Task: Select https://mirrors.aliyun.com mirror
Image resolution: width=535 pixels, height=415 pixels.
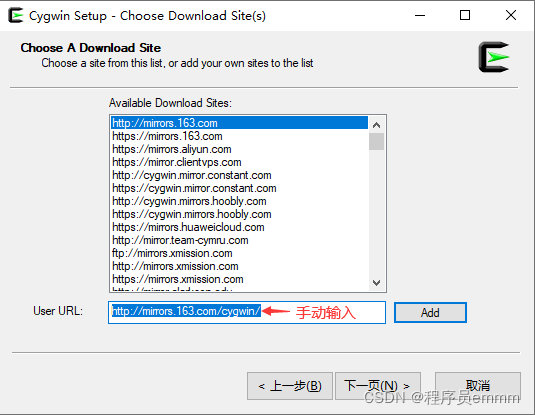Action: click(x=239, y=149)
